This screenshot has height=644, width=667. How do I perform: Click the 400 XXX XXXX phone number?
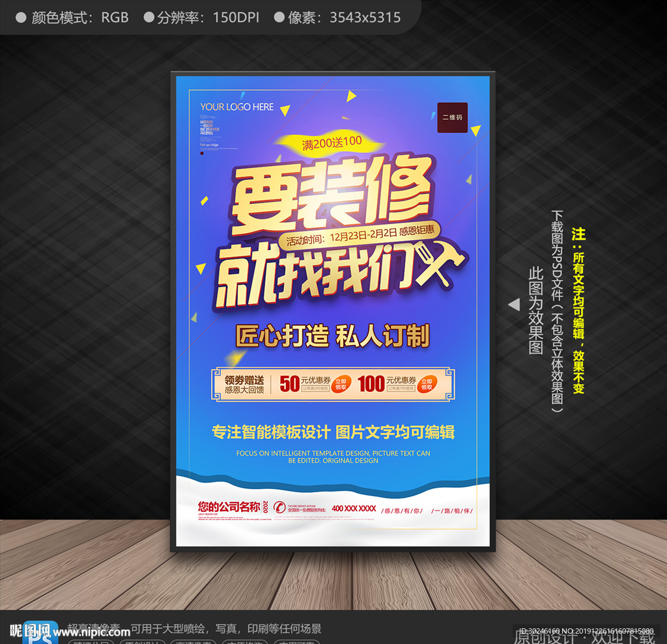(x=354, y=509)
